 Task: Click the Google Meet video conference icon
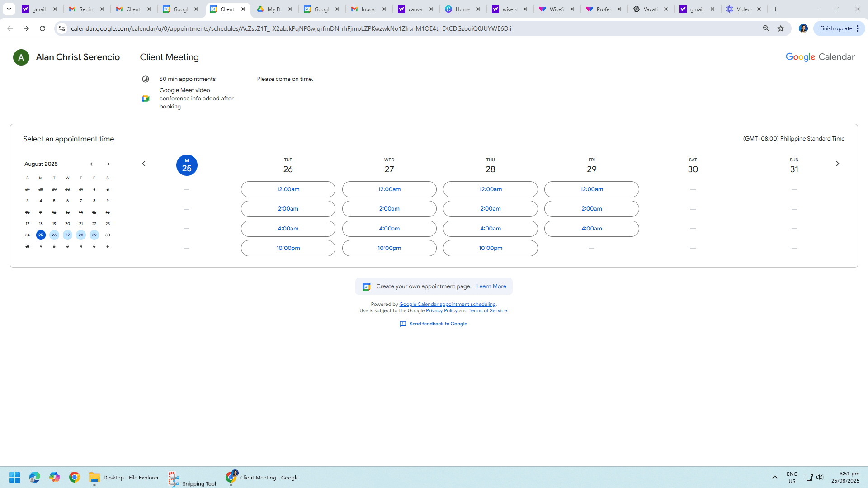pyautogui.click(x=145, y=98)
